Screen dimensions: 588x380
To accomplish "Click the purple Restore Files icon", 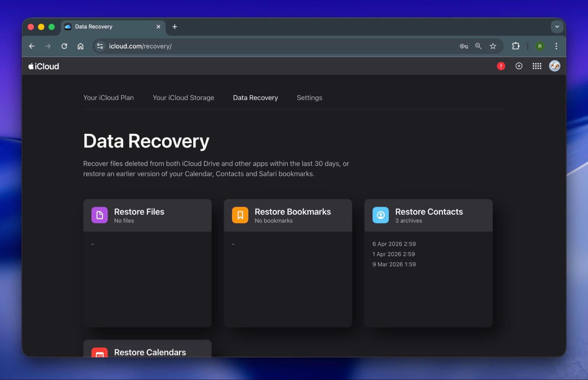I will [99, 215].
